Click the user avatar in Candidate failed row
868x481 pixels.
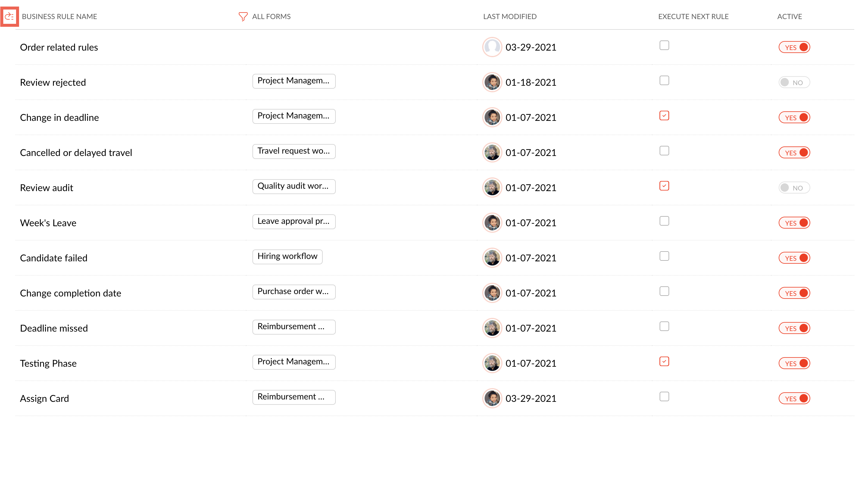click(x=492, y=258)
